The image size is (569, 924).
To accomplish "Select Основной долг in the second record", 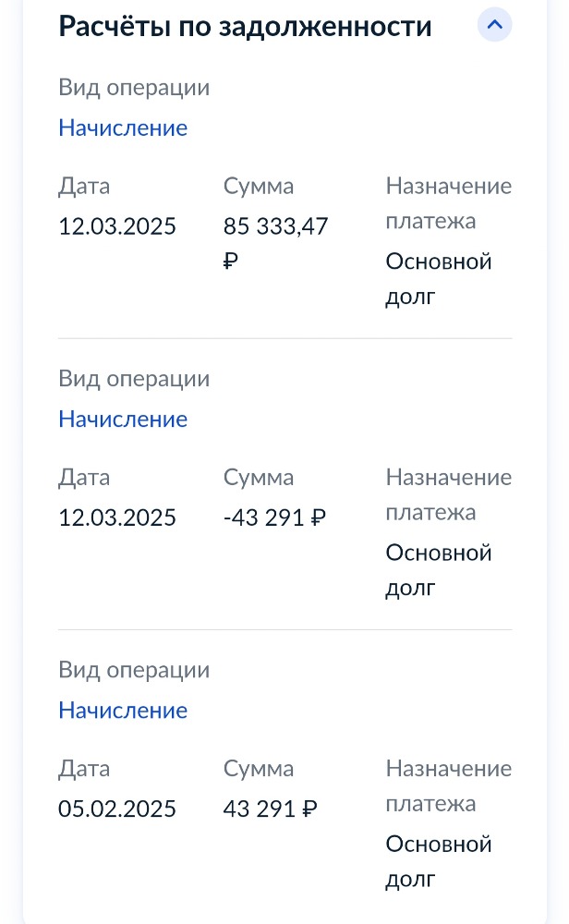I will click(x=439, y=570).
